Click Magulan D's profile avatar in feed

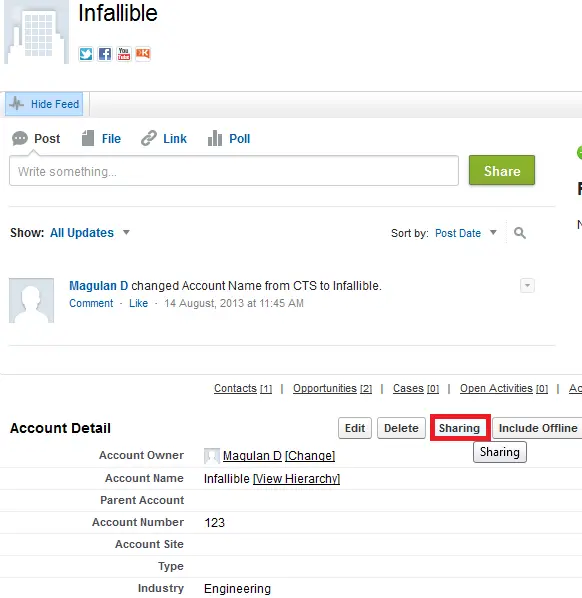pyautogui.click(x=31, y=301)
